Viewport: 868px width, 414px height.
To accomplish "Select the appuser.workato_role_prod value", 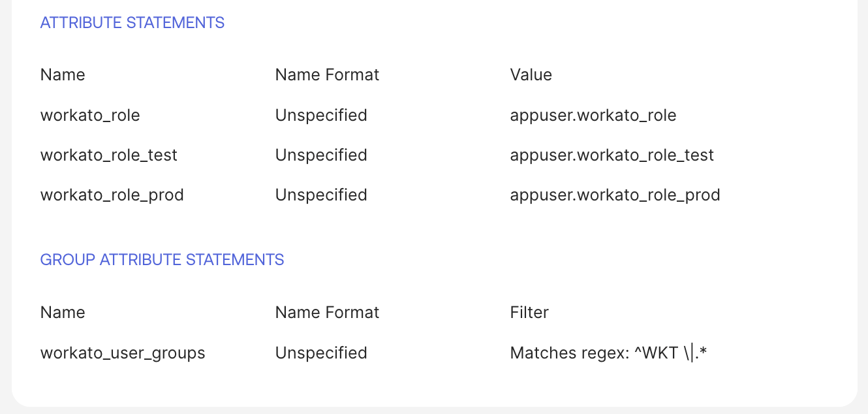I will (615, 195).
